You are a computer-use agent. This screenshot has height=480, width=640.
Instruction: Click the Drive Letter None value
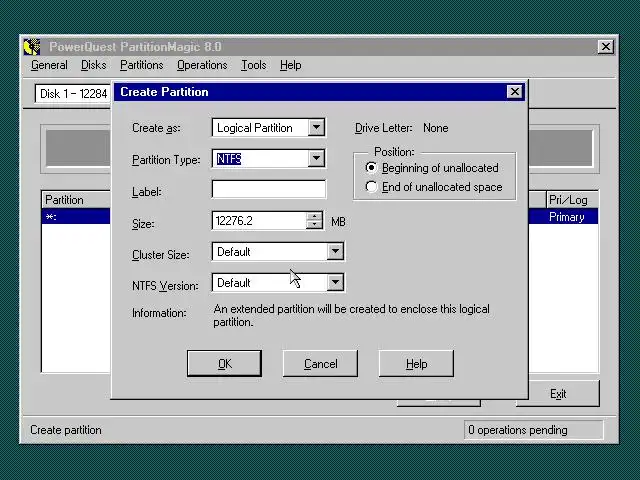tap(436, 128)
